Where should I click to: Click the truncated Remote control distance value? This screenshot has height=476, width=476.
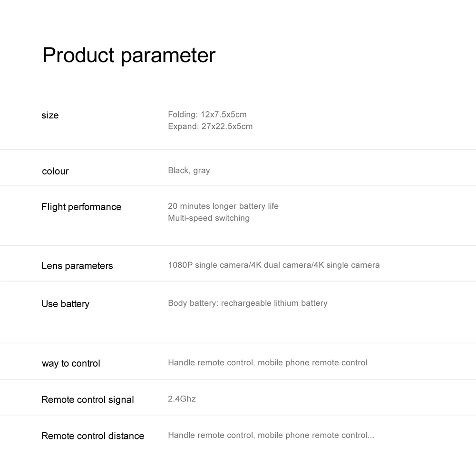point(271,436)
